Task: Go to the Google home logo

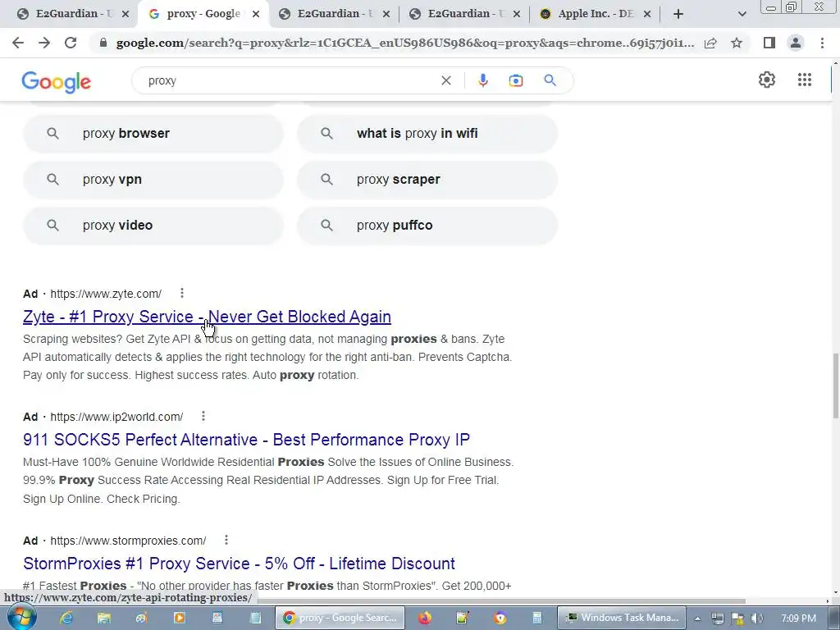Action: [57, 81]
